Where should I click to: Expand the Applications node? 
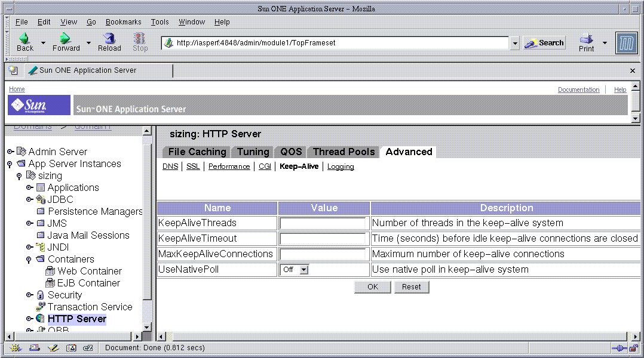point(29,187)
